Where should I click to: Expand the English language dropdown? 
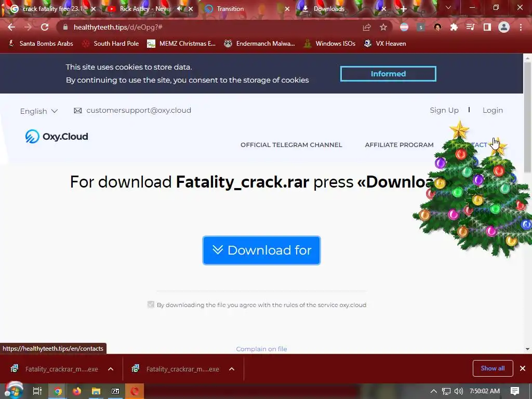(38, 111)
